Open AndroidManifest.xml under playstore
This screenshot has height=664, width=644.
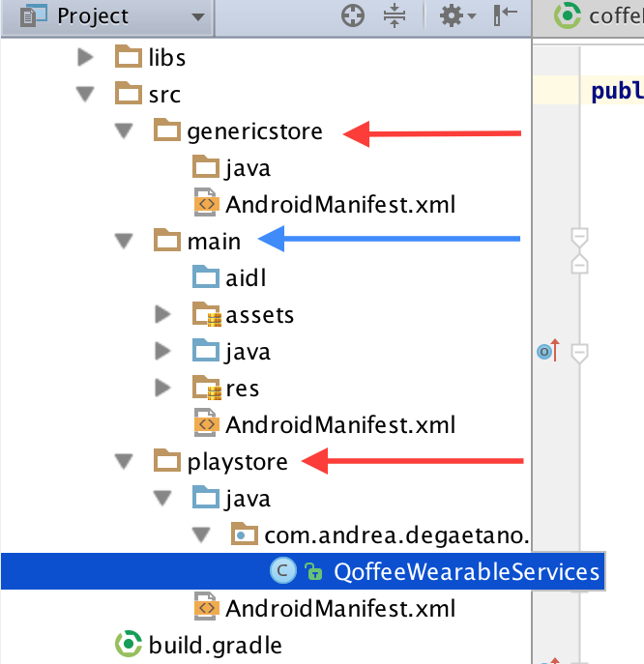click(x=325, y=609)
